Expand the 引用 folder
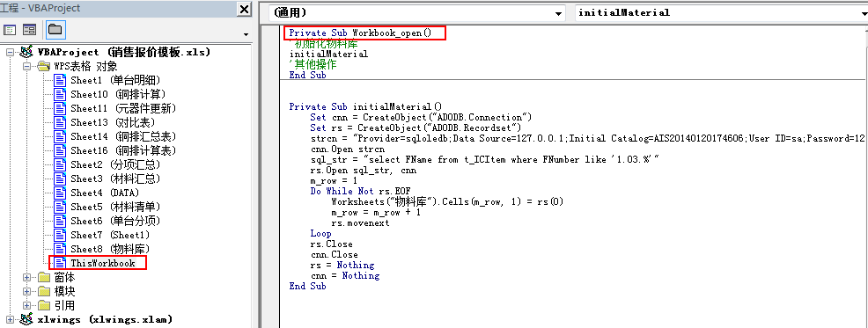868x328 pixels. (26, 305)
